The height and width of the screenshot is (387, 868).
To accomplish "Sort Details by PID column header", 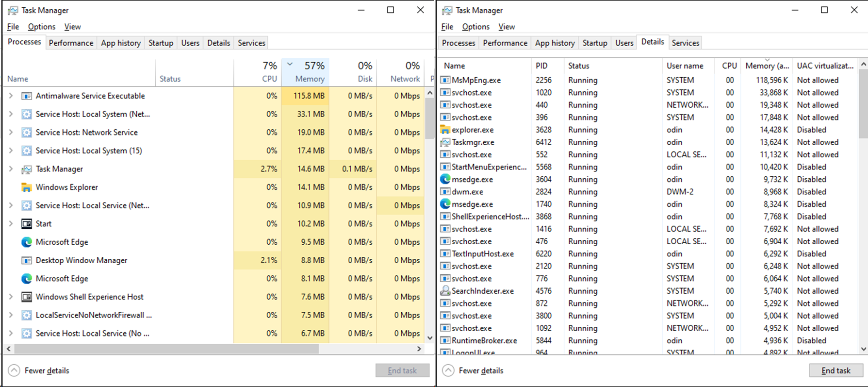I will pos(548,66).
